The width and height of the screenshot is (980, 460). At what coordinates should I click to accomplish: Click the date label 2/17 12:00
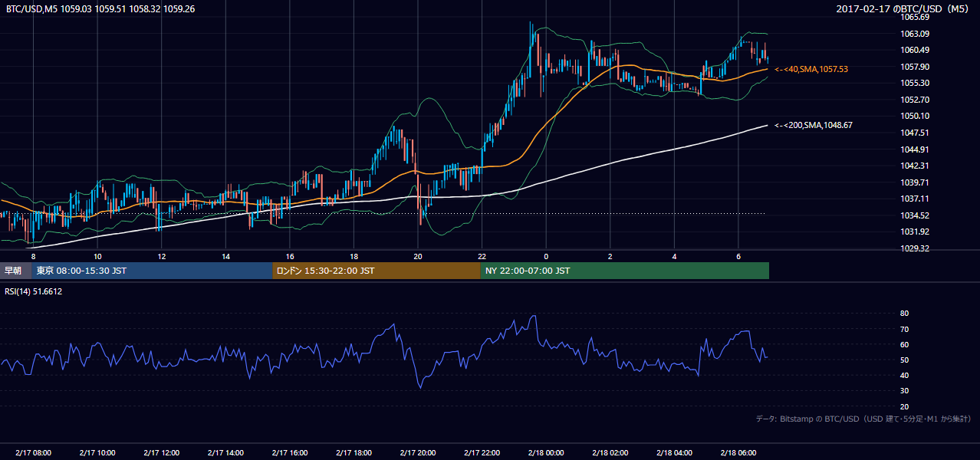(x=162, y=452)
